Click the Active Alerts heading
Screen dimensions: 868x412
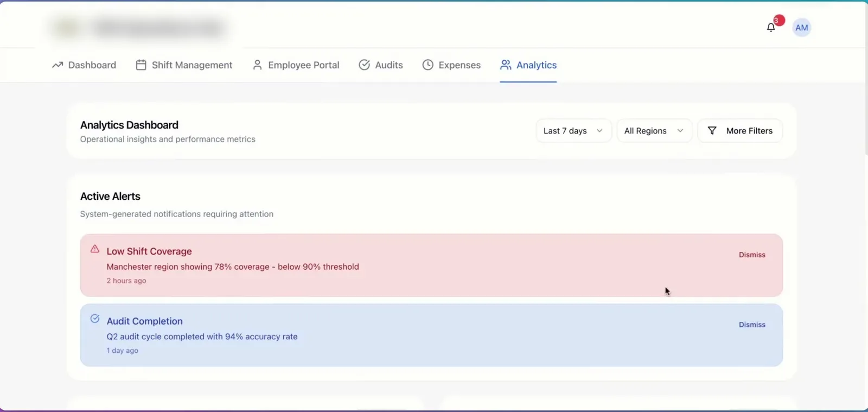pyautogui.click(x=110, y=197)
